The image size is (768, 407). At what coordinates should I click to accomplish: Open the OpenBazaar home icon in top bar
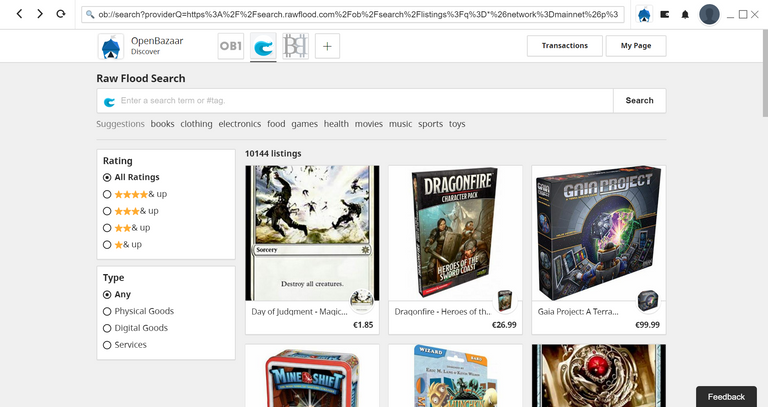(644, 15)
